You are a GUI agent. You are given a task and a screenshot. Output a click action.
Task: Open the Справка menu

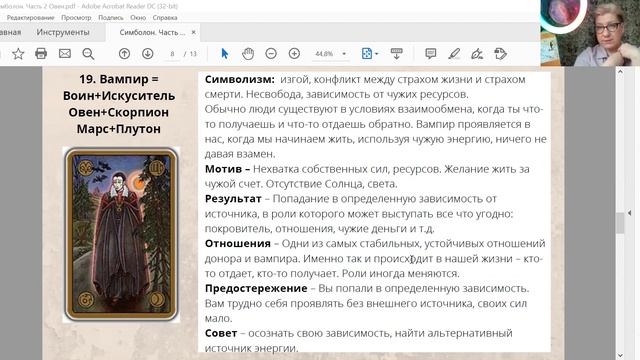165,18
